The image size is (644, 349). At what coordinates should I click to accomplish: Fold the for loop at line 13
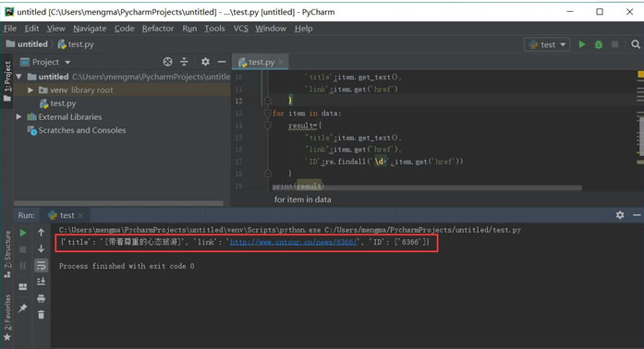(268, 114)
